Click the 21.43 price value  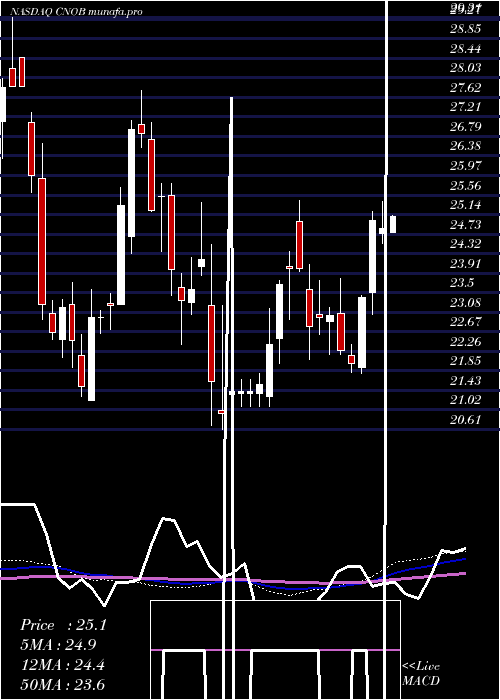(x=466, y=380)
